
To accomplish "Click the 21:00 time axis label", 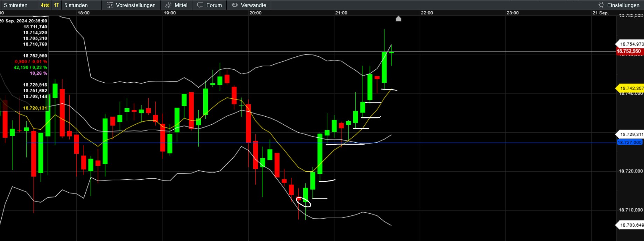I will pos(341,13).
